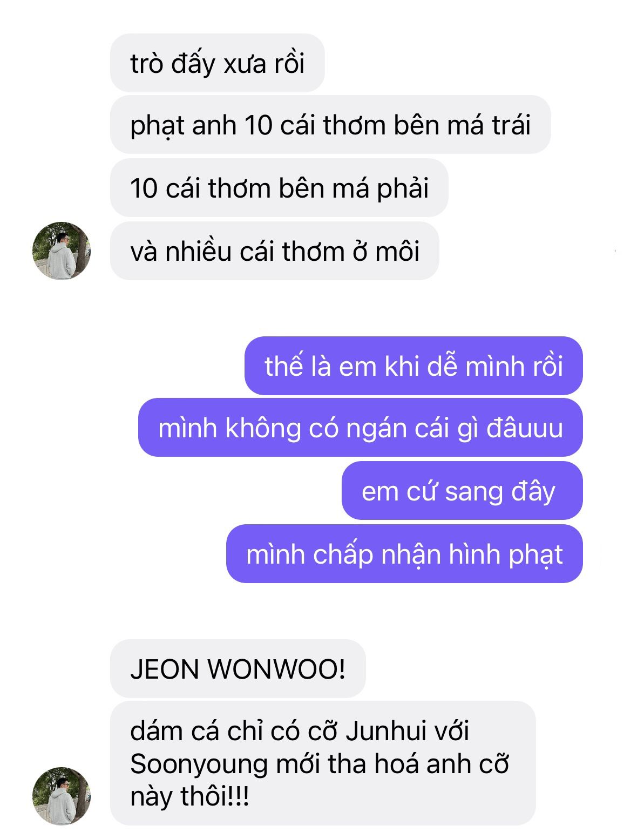This screenshot has width=644, height=839.
Task: Click the word 'môi' in the received message
Action: tap(397, 252)
